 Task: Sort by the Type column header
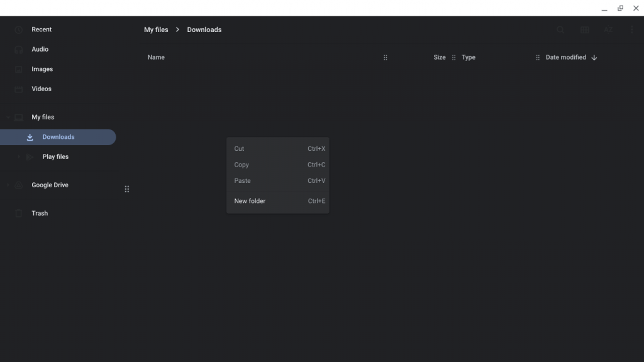tap(468, 57)
